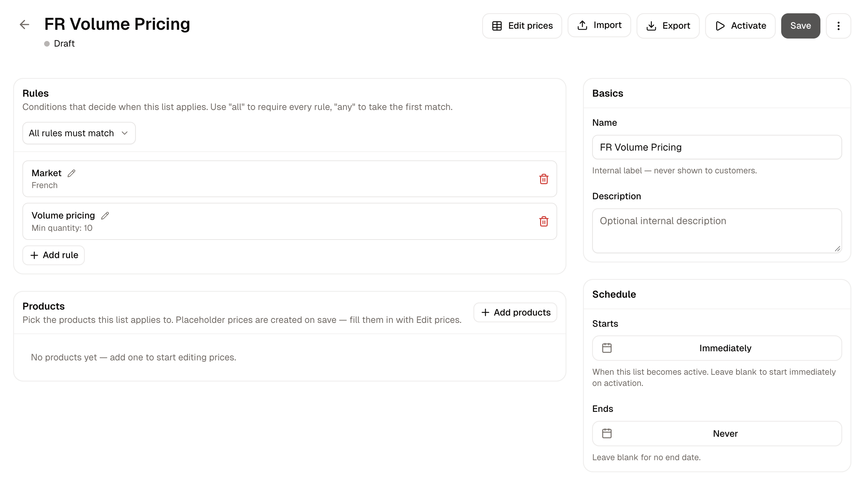This screenshot has height=477, width=868.
Task: Open the Edit prices grid
Action: (x=522, y=26)
